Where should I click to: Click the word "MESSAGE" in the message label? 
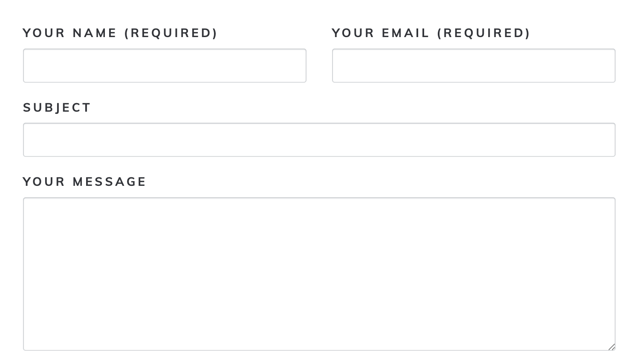click(110, 182)
